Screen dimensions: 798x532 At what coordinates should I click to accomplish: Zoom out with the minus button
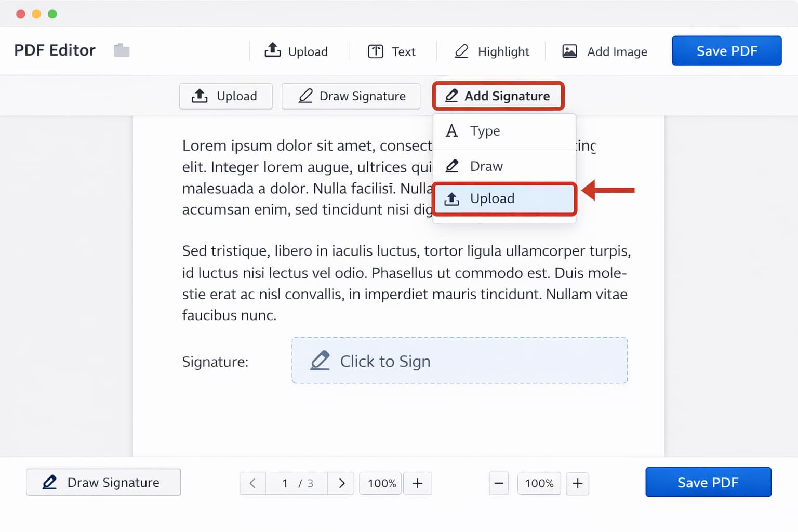499,483
